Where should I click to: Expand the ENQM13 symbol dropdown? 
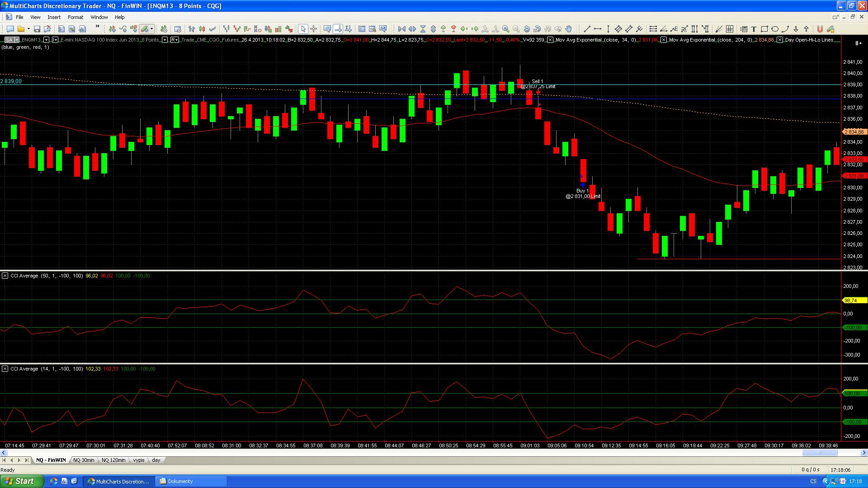click(x=46, y=40)
